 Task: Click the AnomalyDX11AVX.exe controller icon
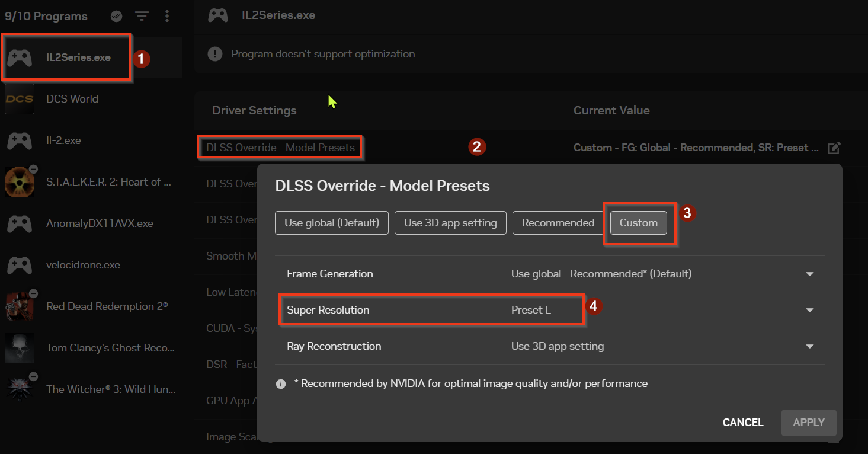point(20,223)
